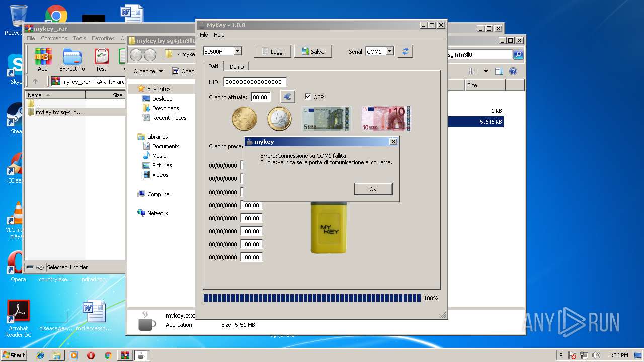This screenshot has width=644, height=362.
Task: Open Explorer change view dropdown
Action: pos(486,71)
